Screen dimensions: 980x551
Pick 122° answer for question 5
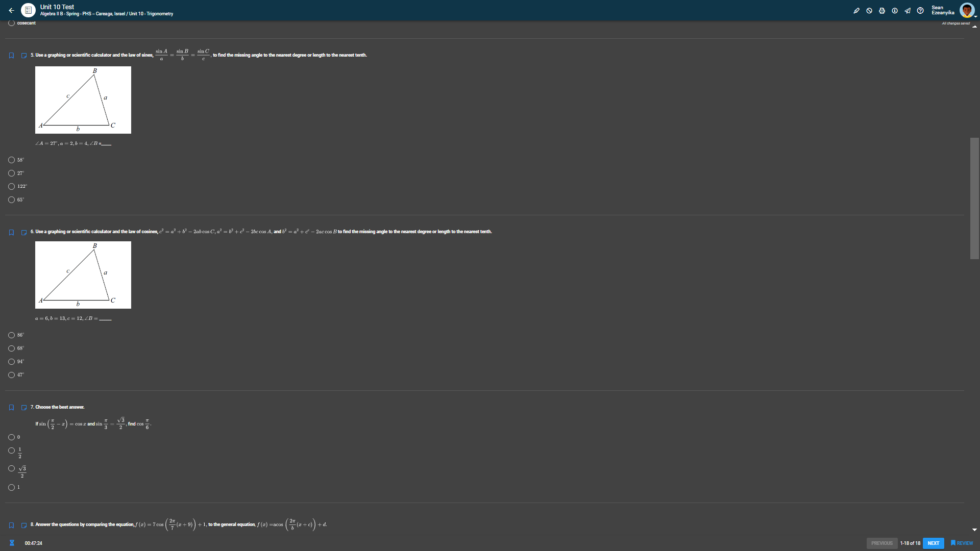click(x=11, y=187)
